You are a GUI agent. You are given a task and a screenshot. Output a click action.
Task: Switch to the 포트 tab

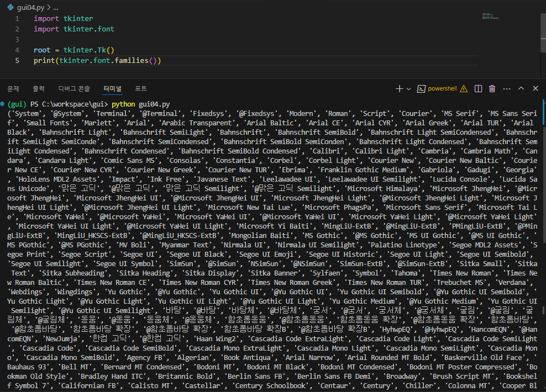click(x=141, y=89)
